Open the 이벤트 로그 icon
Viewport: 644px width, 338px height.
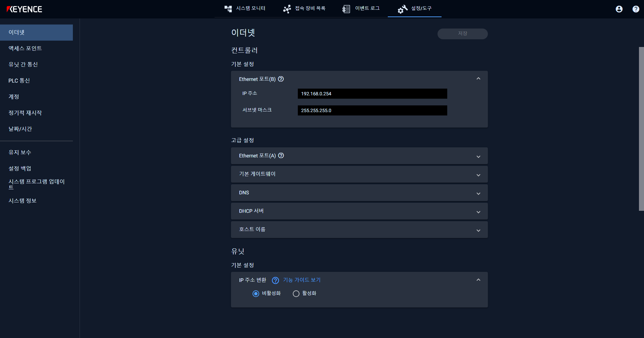tap(346, 9)
